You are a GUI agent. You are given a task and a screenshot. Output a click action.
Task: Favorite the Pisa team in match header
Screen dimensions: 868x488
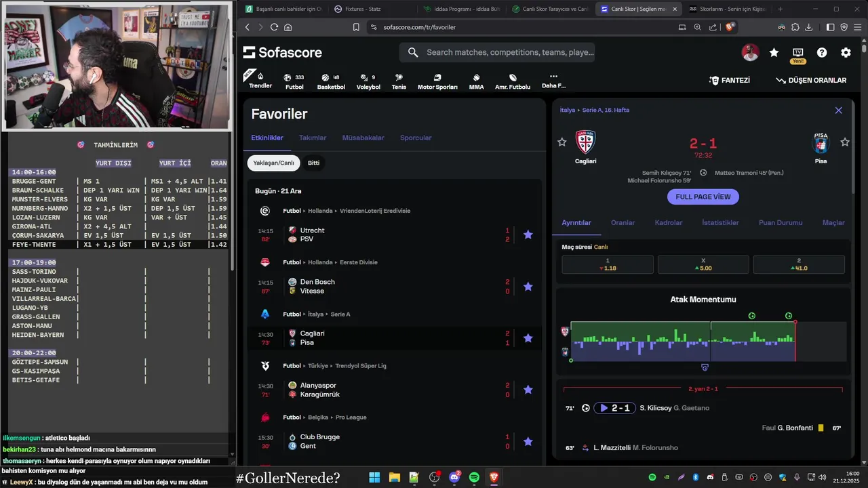(845, 142)
